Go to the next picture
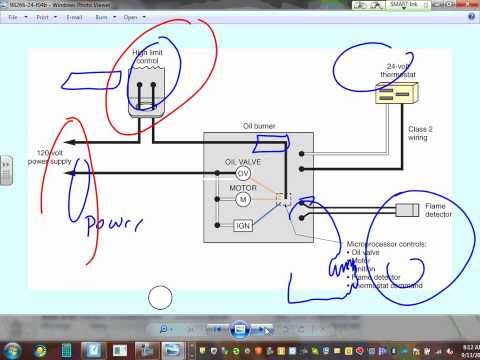This screenshot has height=360, width=480. (262, 330)
